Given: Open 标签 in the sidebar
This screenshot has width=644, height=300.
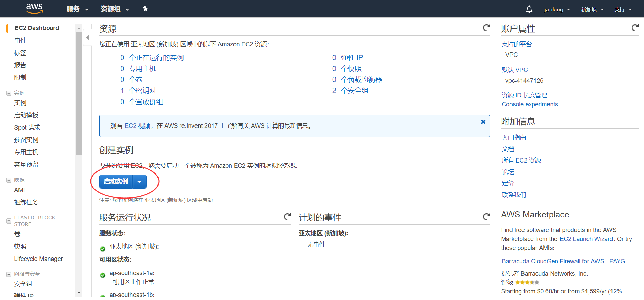Looking at the screenshot, I should (20, 53).
